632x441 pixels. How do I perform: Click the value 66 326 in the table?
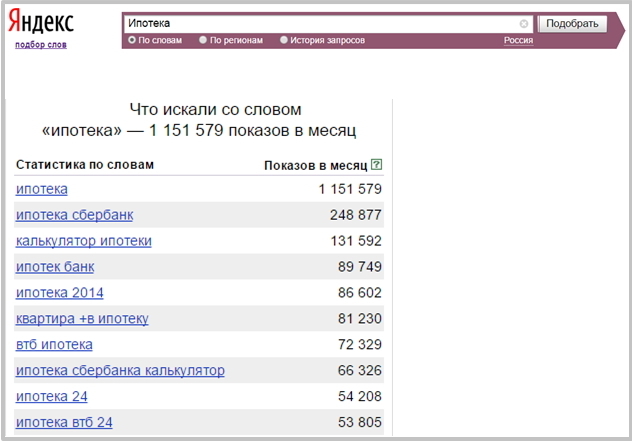(x=360, y=370)
